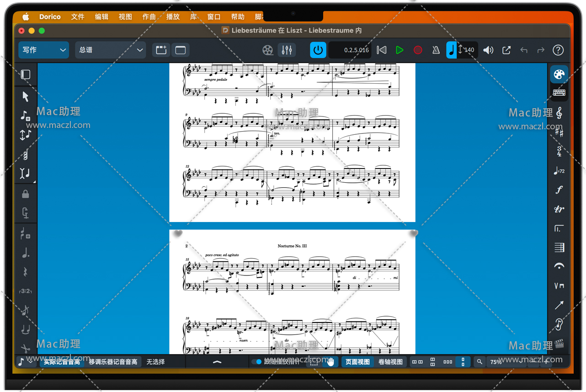Open the Lines panel (diagonal arrow icon)
586x392 pixels.
click(559, 305)
